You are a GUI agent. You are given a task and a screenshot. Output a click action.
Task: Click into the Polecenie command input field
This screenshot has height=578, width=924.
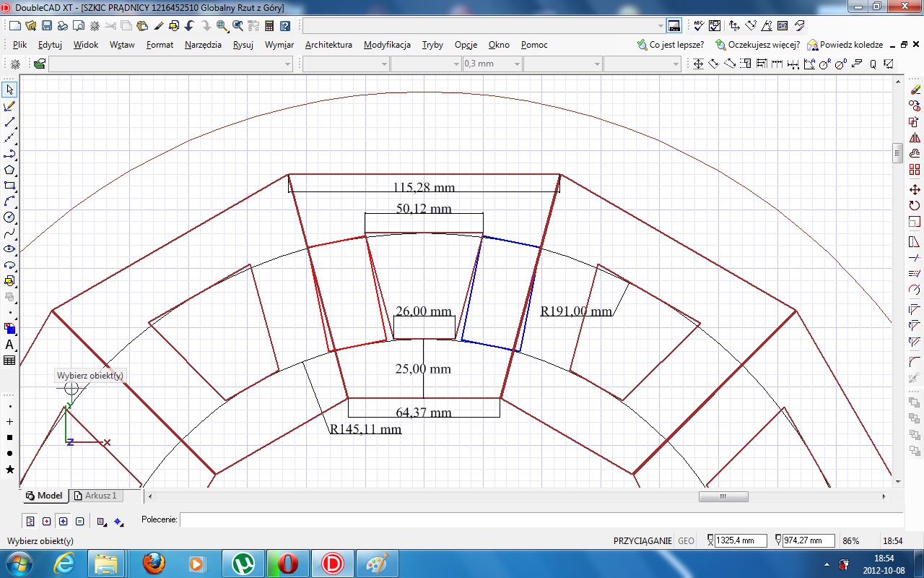tap(505, 519)
